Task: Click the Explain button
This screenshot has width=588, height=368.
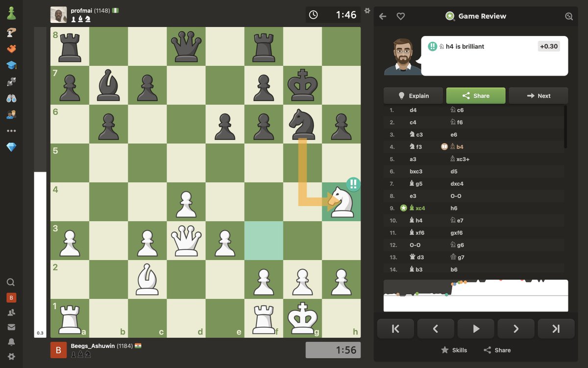Action: point(413,96)
